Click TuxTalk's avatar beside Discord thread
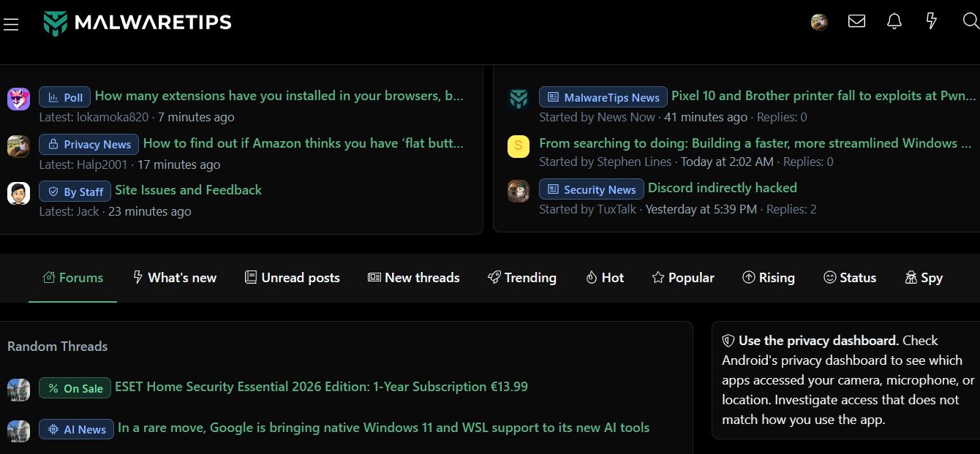 tap(519, 192)
